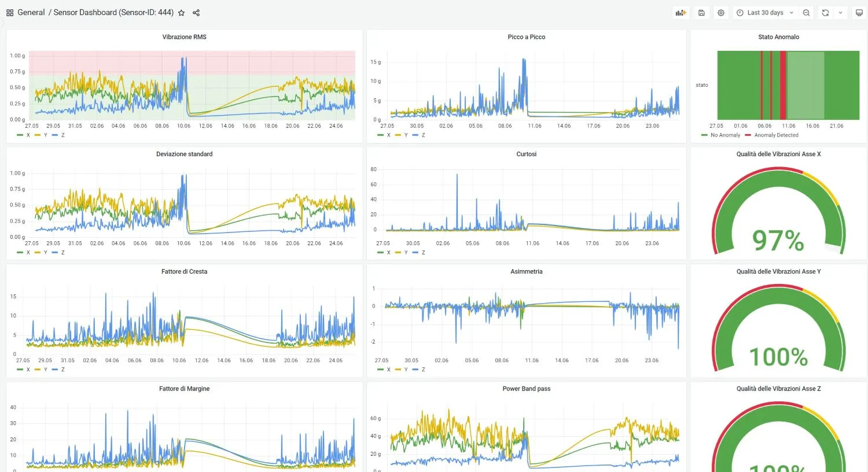The image size is (868, 472).
Task: Open the share dashboard icon
Action: click(x=196, y=13)
